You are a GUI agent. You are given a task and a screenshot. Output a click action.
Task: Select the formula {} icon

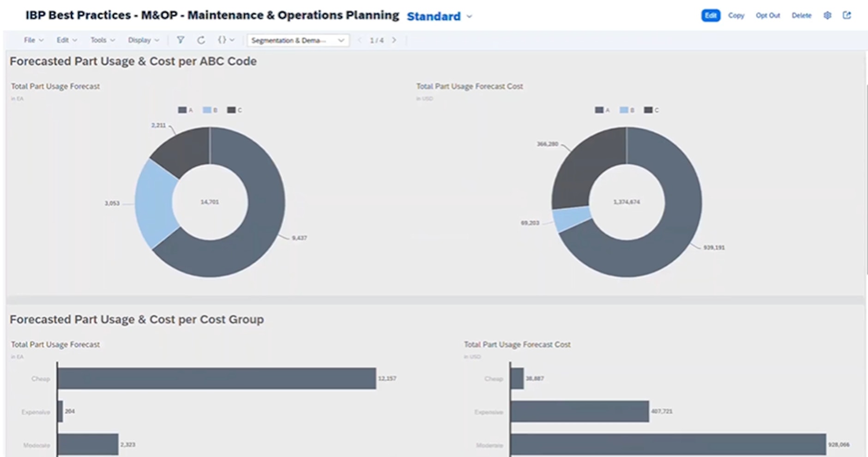click(222, 40)
